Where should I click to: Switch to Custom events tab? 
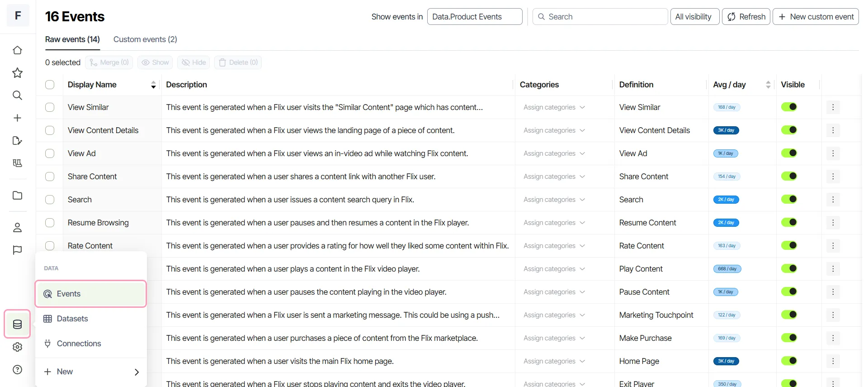point(145,39)
